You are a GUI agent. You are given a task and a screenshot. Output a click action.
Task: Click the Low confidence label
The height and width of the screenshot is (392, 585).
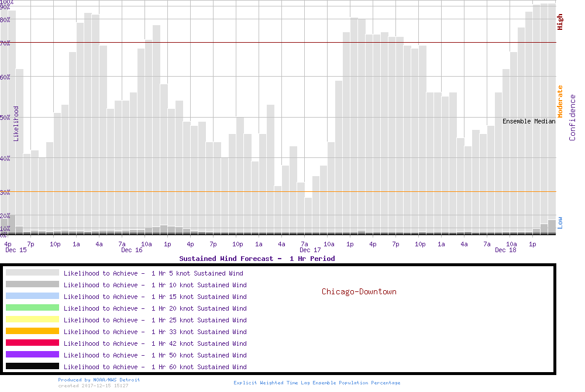coord(560,222)
